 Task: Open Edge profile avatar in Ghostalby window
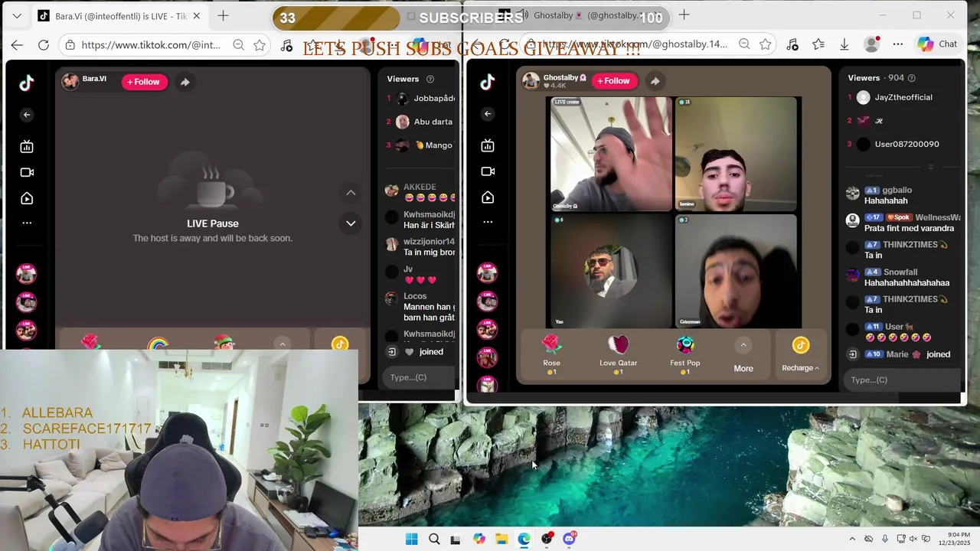click(871, 44)
